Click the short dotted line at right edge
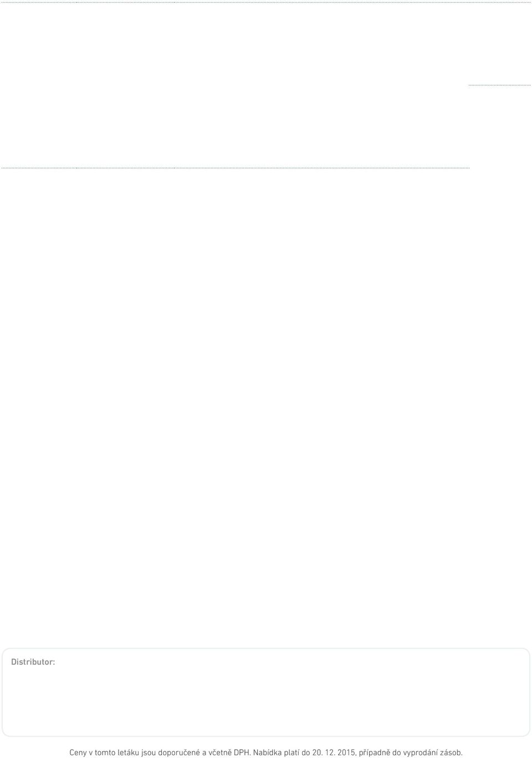The width and height of the screenshot is (532, 758). 499,85
